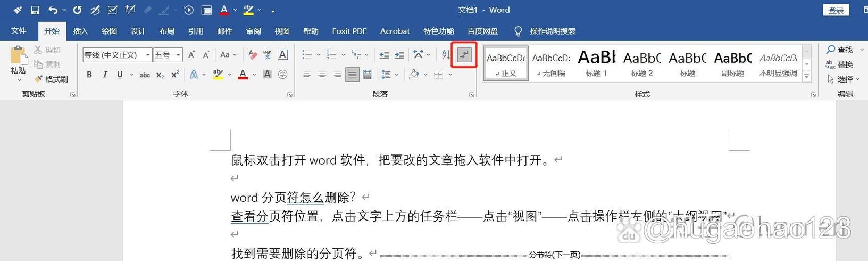Switch to the Foxit PDF tab
The image size is (868, 261).
coord(349,31)
